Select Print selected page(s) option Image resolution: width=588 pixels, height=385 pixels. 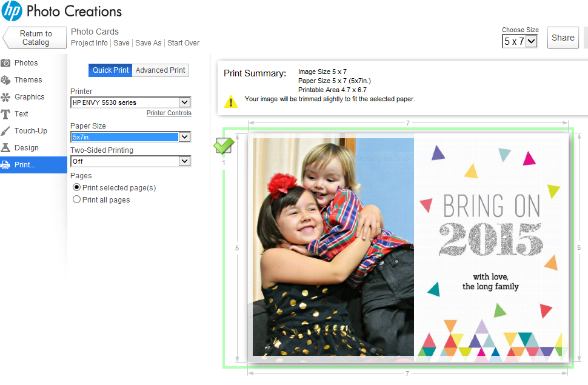pos(76,187)
